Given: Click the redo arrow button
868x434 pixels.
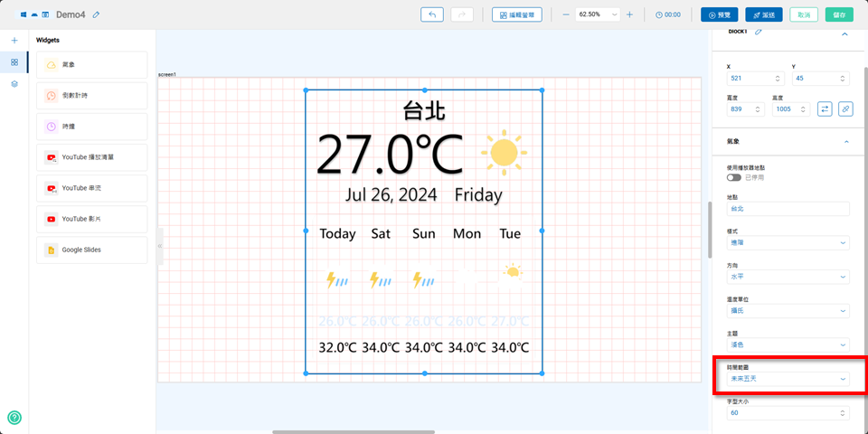Looking at the screenshot, I should pyautogui.click(x=462, y=14).
